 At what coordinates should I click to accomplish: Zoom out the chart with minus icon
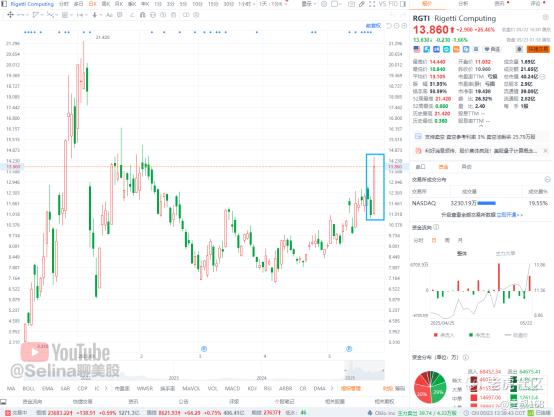point(396,26)
